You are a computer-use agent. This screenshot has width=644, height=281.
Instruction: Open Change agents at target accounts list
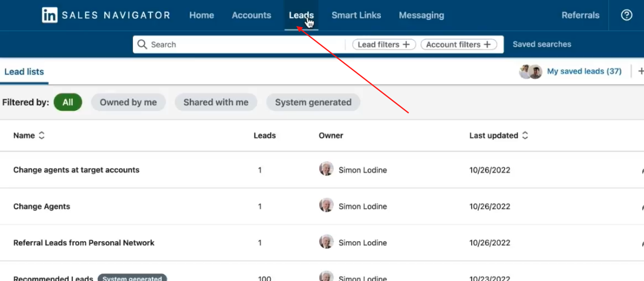click(76, 170)
